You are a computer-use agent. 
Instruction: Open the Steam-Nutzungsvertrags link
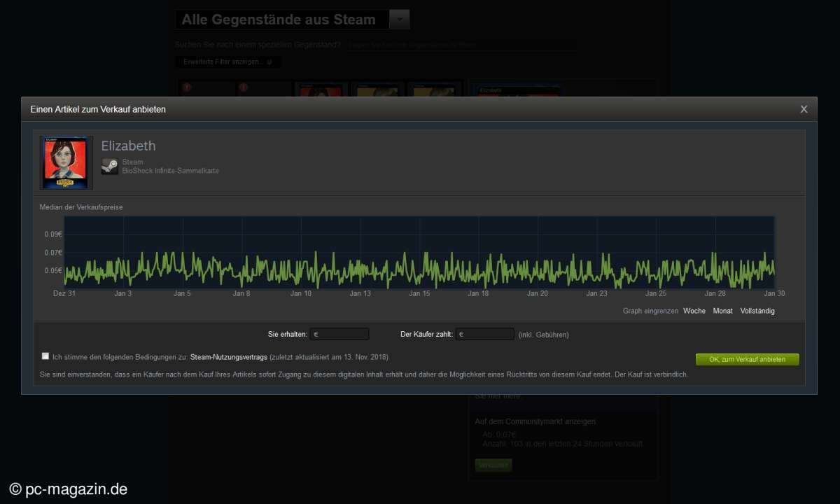pos(229,356)
